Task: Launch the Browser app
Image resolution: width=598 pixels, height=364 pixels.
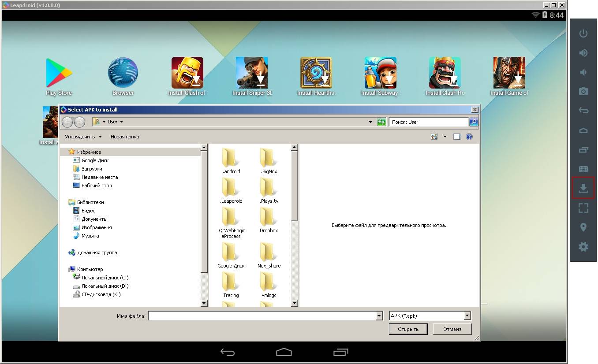Action: (x=123, y=77)
